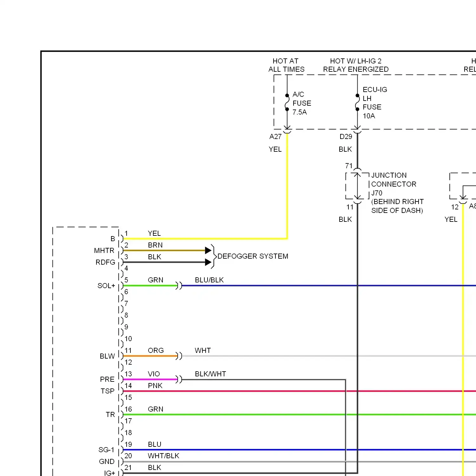Click the DEFOGGER SYSTEM label

tap(253, 256)
